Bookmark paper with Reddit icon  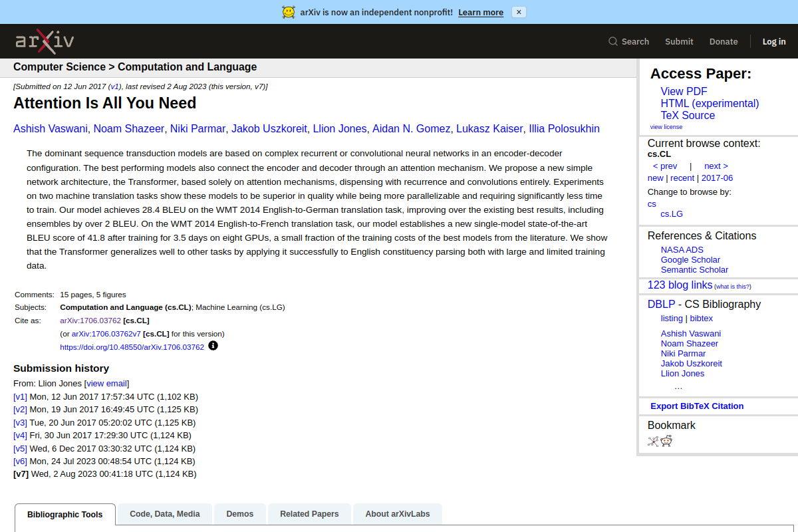[666, 441]
